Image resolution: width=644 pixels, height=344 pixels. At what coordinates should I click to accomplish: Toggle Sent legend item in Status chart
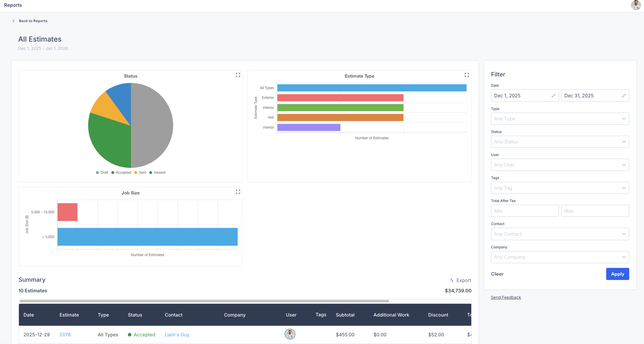(140, 173)
